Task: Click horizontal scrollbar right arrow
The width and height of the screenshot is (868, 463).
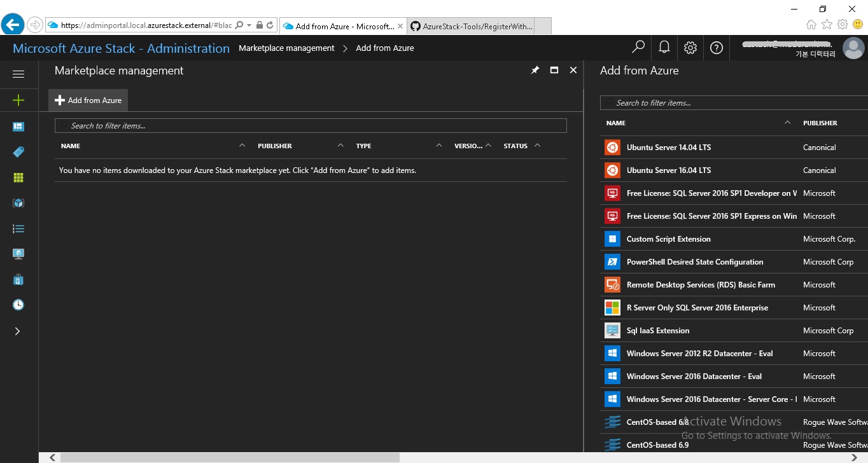Action: pyautogui.click(x=853, y=457)
